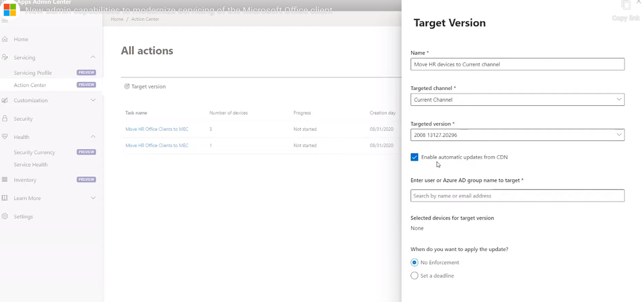Viewport: 644px width, 302px height.
Task: Uncheck Enable automatic updates from CDN
Action: (414, 157)
